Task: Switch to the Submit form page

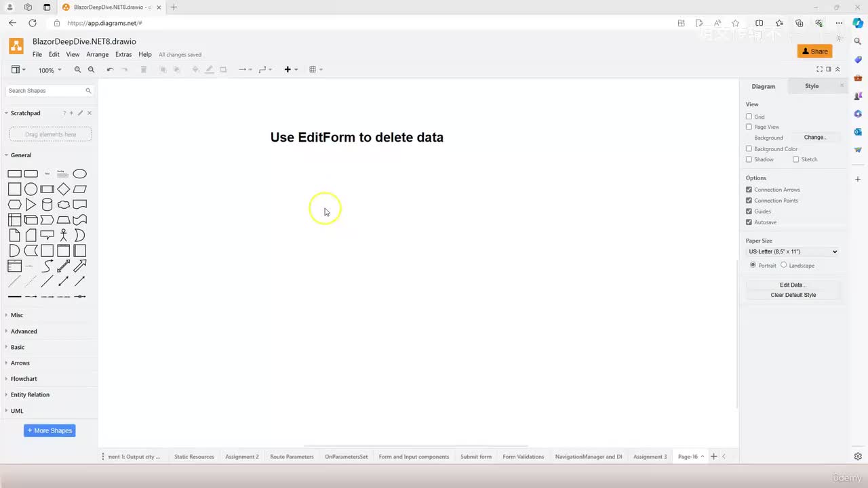Action: 476,457
